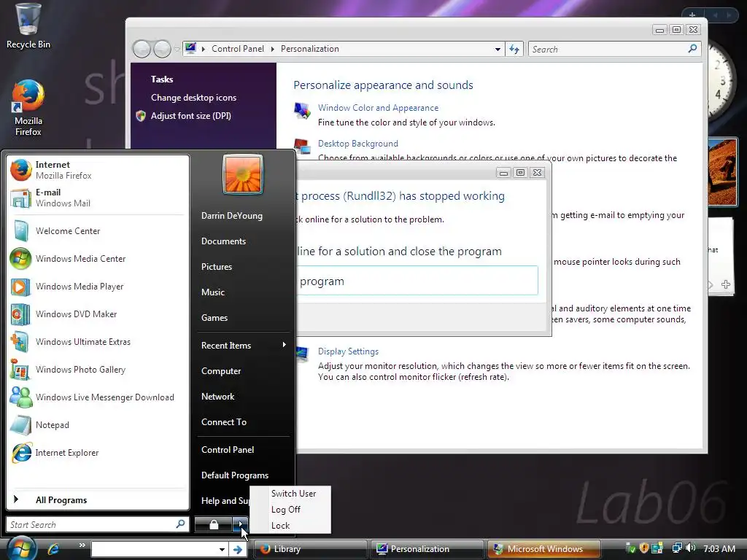The width and height of the screenshot is (747, 560).
Task: Click the search magnifier in Control Panel
Action: 693,49
